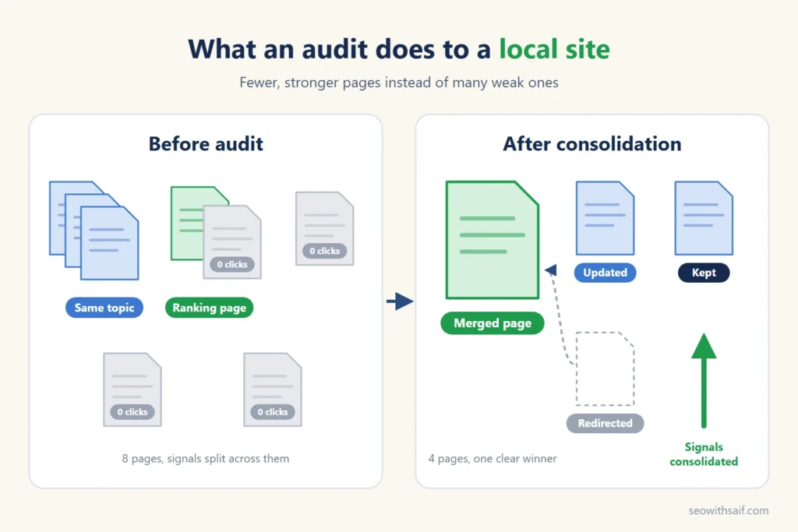
Task: Click the Ranking page pill label
Action: [209, 308]
